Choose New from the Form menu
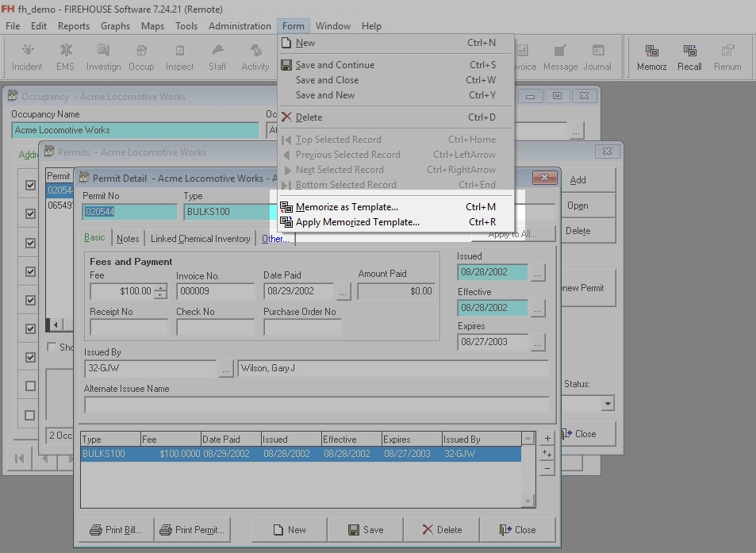Screen dimensions: 756x553 pyautogui.click(x=396, y=43)
